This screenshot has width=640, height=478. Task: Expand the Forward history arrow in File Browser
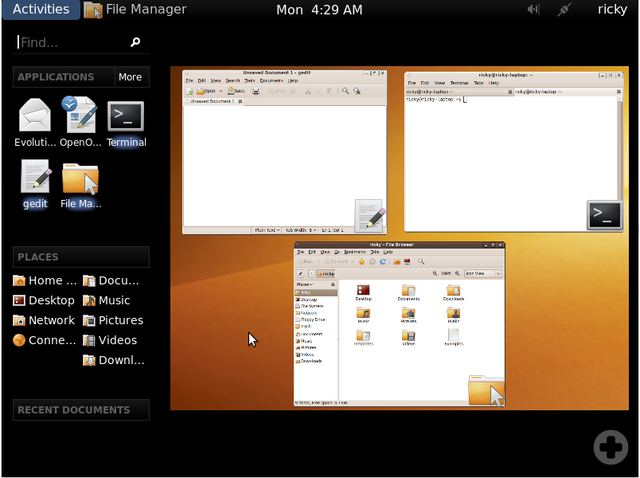353,262
